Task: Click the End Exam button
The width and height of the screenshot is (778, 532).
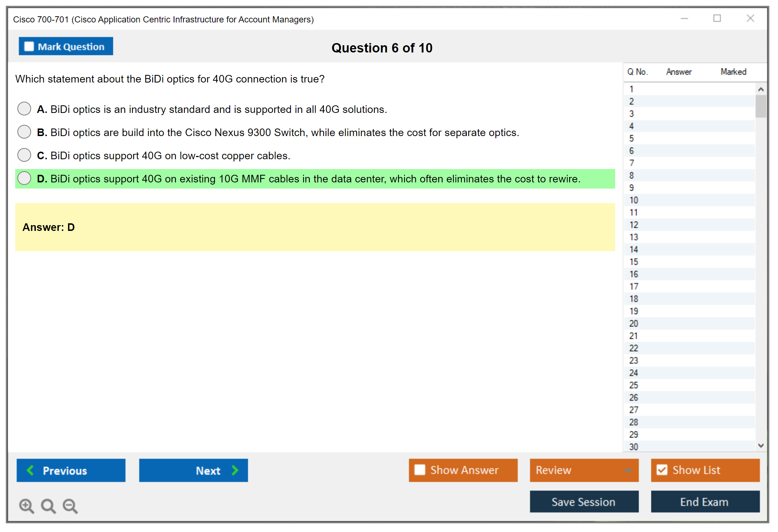Action: [705, 502]
